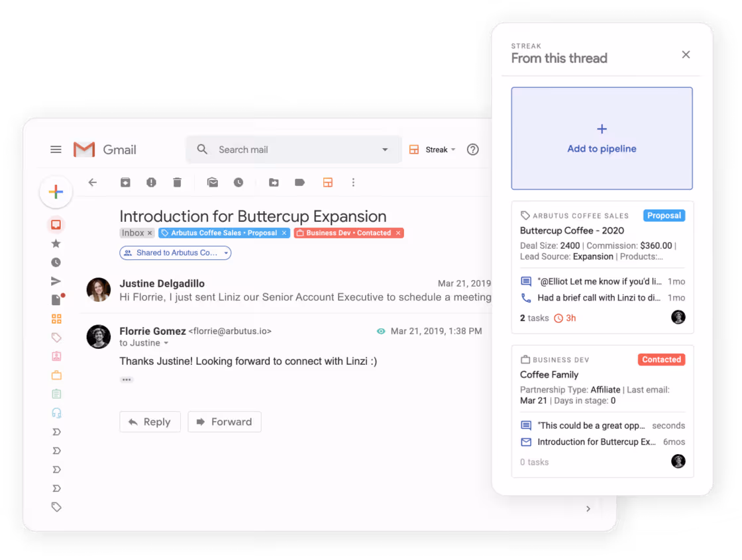The image size is (742, 560).
Task: Click the search magnifier icon
Action: point(202,150)
